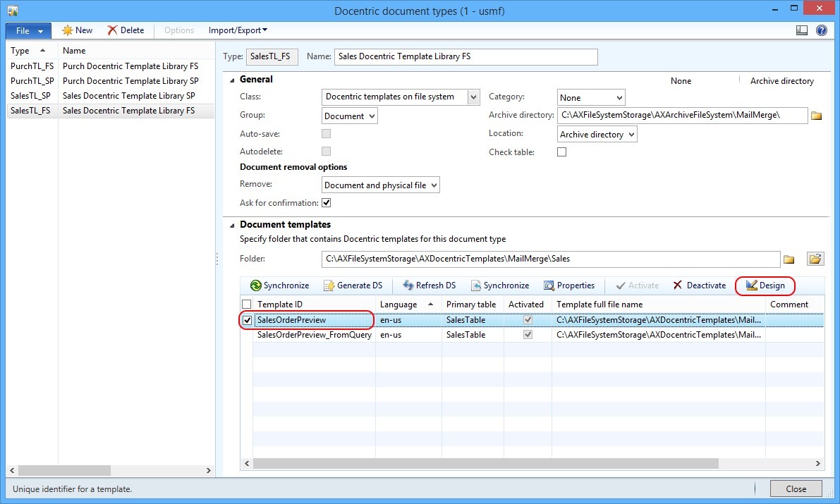The height and width of the screenshot is (504, 840).
Task: Open the Help question mark icon
Action: [x=821, y=30]
